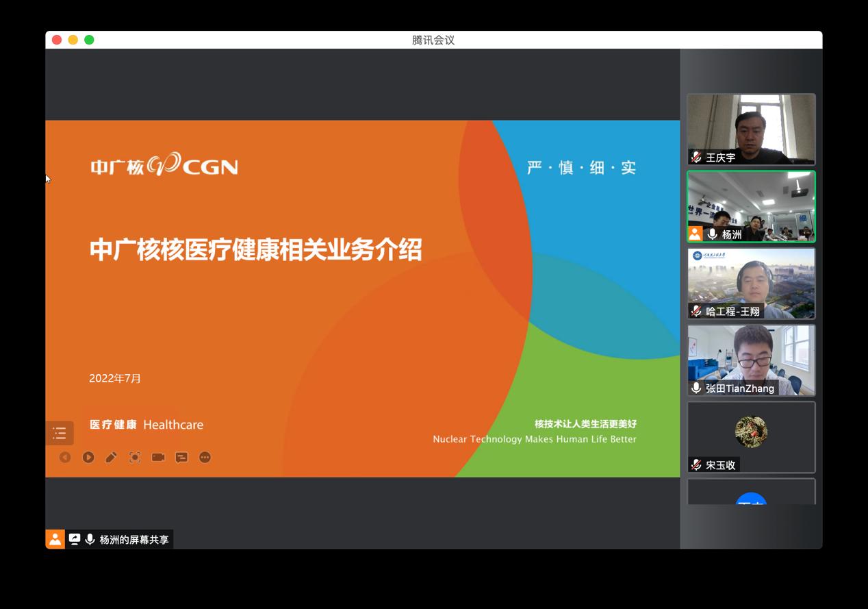Click the name label 王庆宇
Screen dimensions: 868x609
(721, 158)
